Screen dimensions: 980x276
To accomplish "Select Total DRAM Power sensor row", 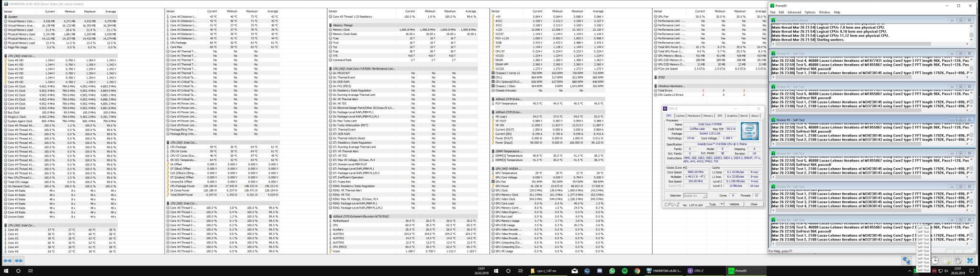I will point(223,195).
